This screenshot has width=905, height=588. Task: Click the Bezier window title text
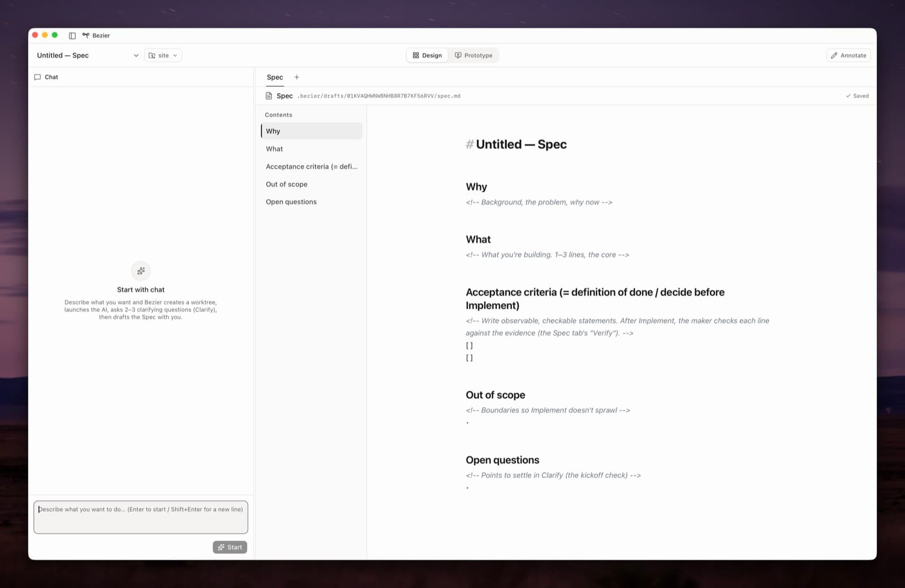[101, 36]
